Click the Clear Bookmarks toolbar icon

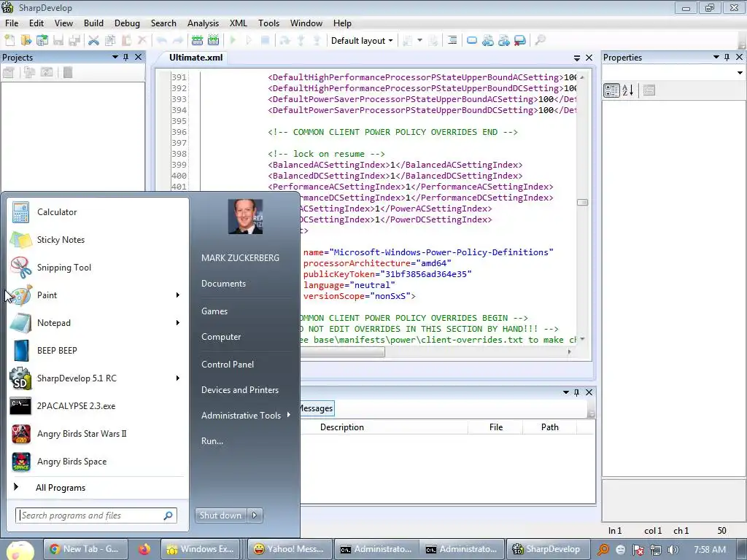pyautogui.click(x=520, y=41)
